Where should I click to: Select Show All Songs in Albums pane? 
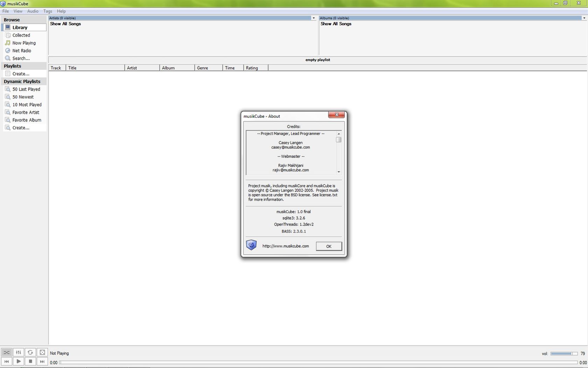[336, 24]
